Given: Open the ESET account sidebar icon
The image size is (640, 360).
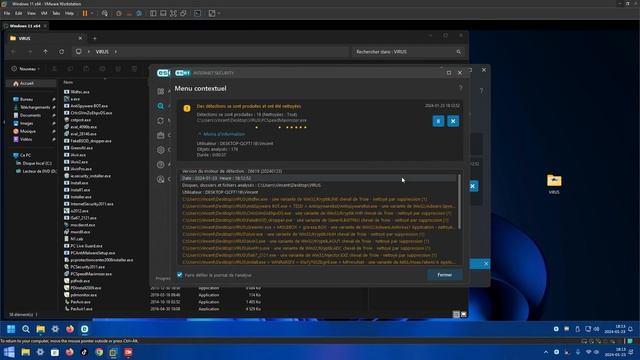Looking at the screenshot, I should 160,179.
